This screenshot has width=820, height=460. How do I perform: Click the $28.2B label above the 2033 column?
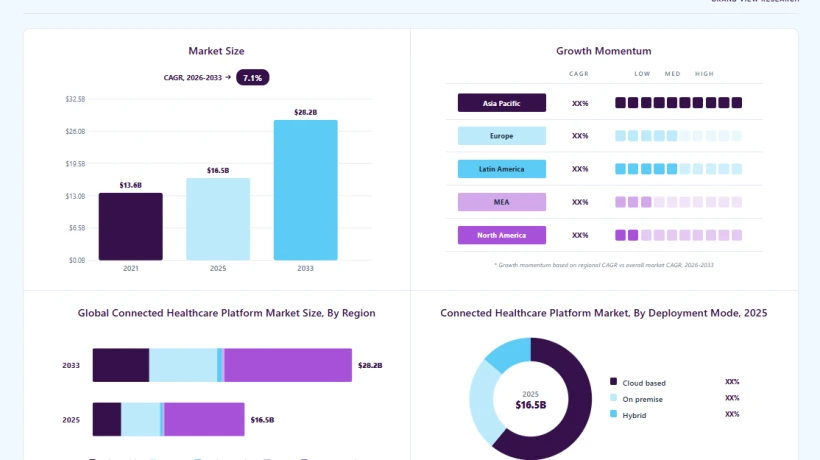(x=305, y=112)
